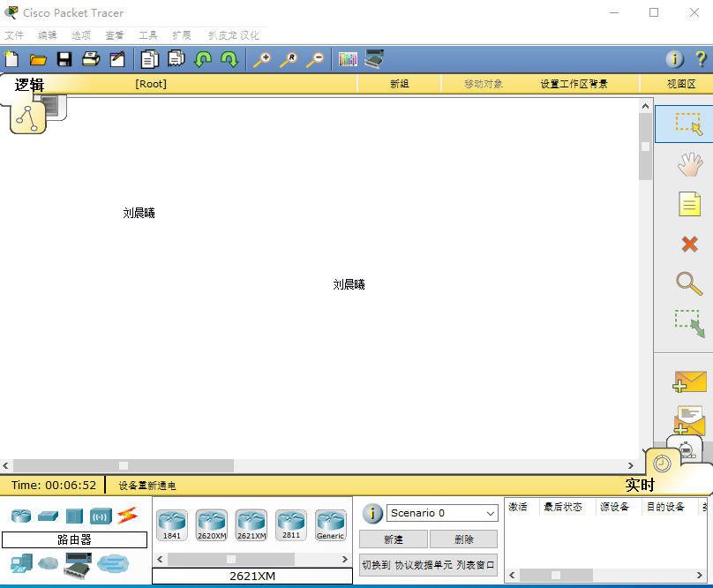Open the Activity Wizard icon

coord(117,59)
